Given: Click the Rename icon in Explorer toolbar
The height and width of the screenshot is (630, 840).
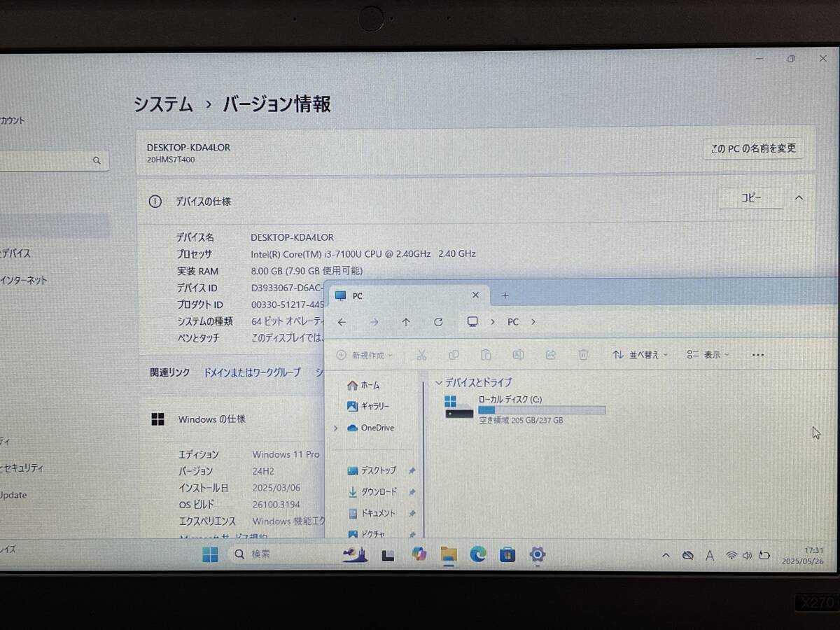Looking at the screenshot, I should point(518,355).
